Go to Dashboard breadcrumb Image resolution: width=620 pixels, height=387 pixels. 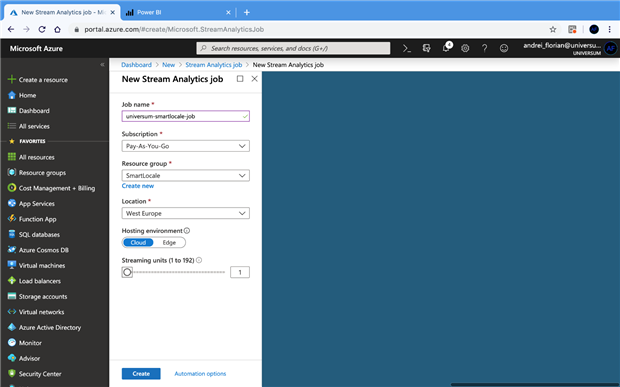click(x=136, y=65)
